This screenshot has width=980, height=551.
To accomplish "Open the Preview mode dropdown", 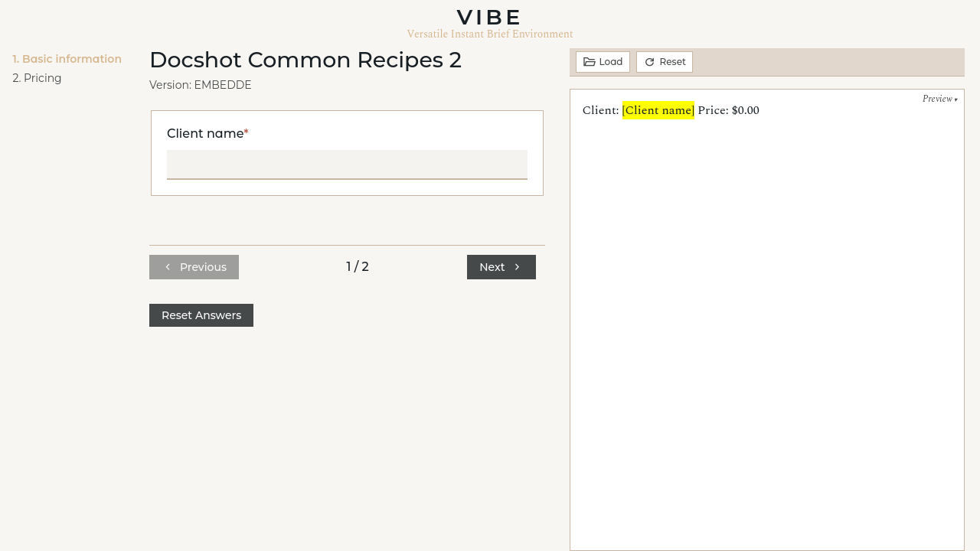I will pyautogui.click(x=939, y=99).
